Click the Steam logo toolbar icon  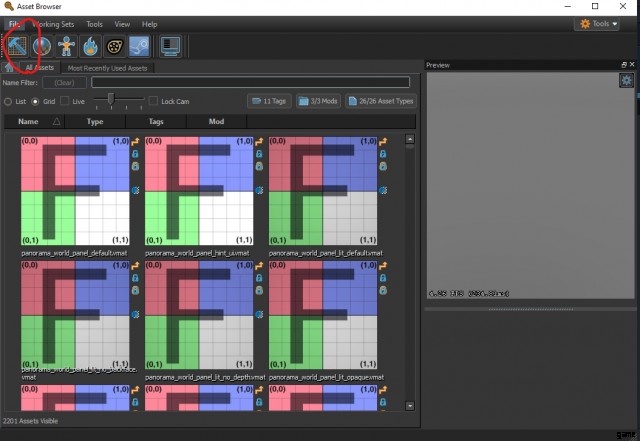pyautogui.click(x=139, y=45)
